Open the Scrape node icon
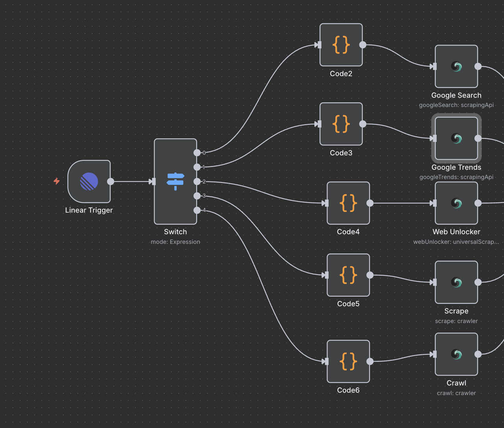 (456, 282)
